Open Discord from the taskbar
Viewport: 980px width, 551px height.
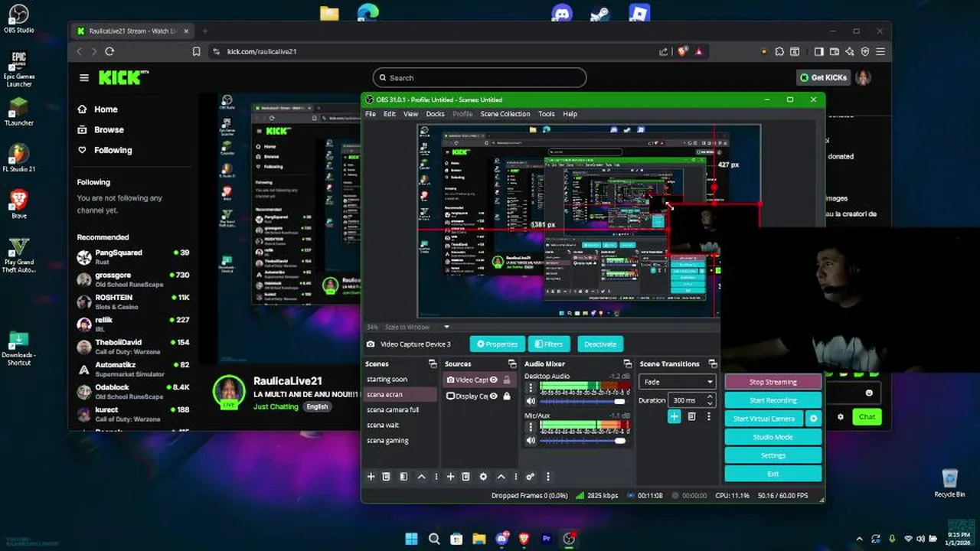point(502,539)
